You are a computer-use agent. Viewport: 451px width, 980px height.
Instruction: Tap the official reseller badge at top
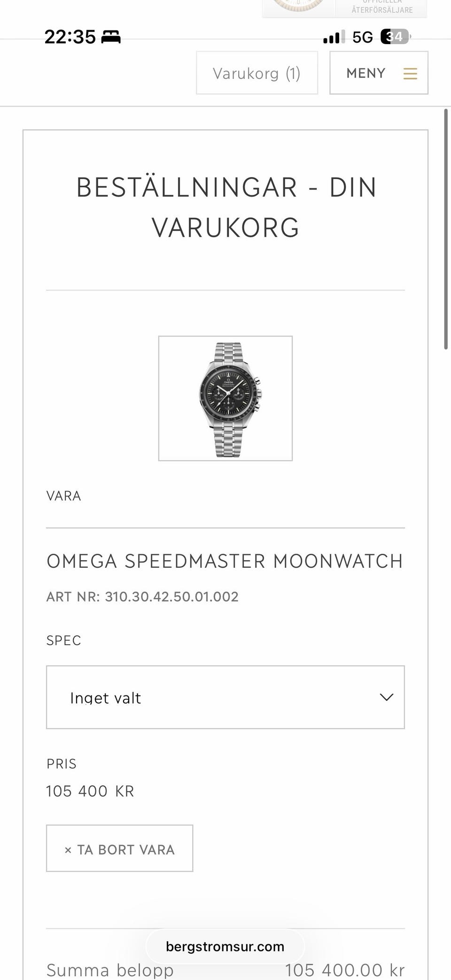pos(344,8)
